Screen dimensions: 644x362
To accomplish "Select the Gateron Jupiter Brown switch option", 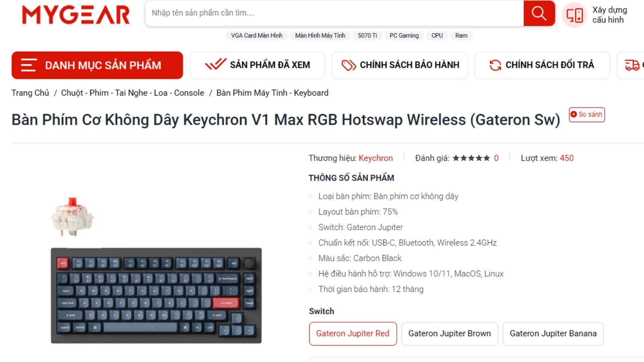I will (x=449, y=334).
